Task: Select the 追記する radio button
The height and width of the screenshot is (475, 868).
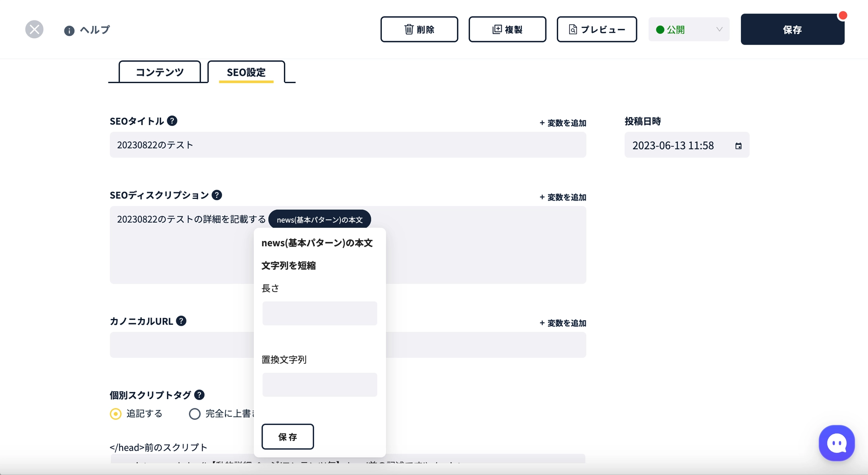Action: click(116, 414)
